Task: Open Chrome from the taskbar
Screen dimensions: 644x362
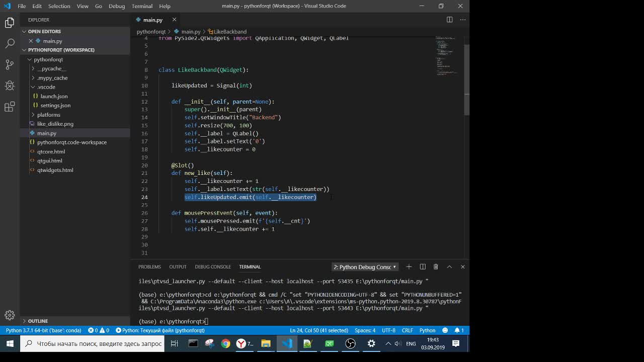Action: pyautogui.click(x=225, y=343)
